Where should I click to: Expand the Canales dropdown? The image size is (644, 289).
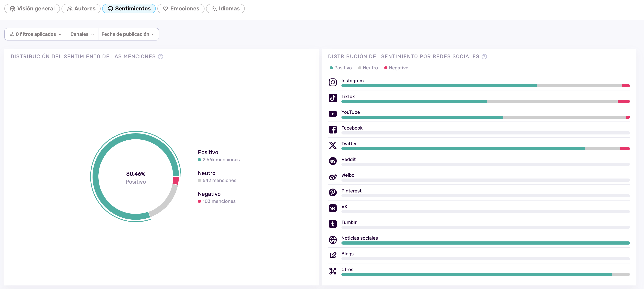tap(82, 34)
